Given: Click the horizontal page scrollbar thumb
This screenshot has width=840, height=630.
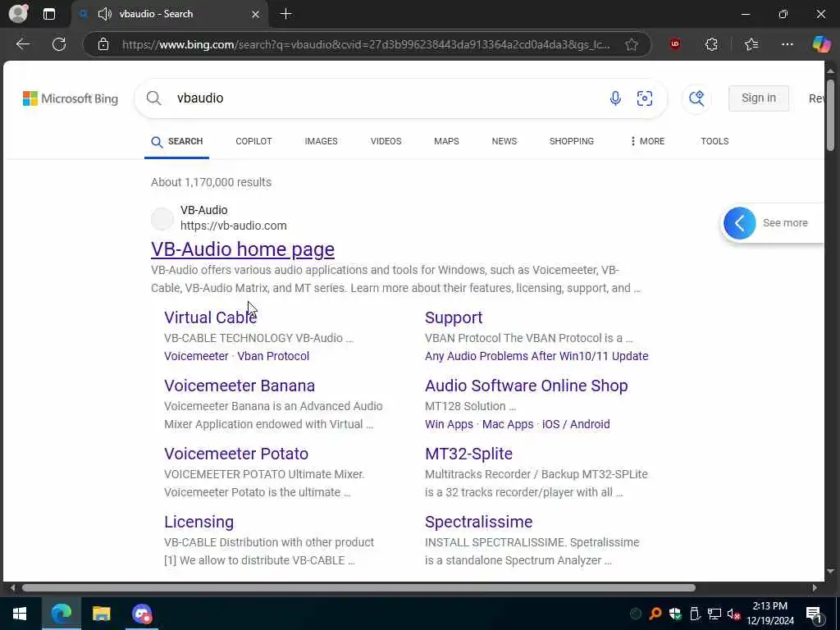Looking at the screenshot, I should pos(358,587).
